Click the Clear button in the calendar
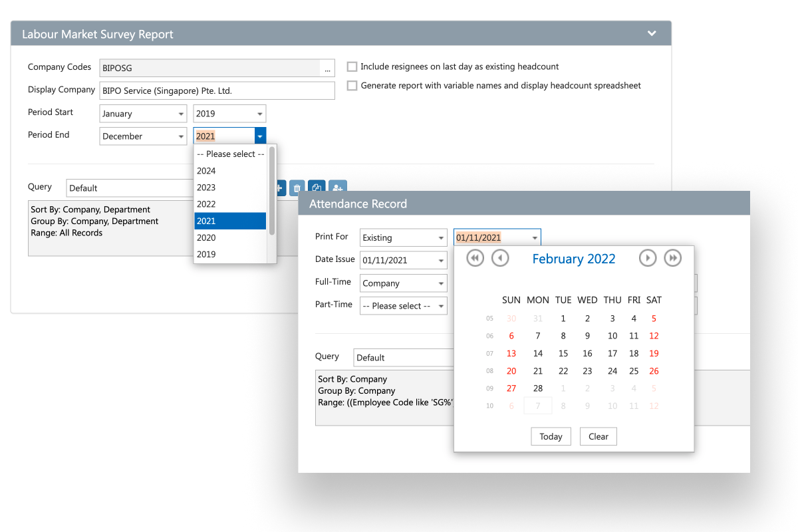798x532 pixels. (x=598, y=436)
